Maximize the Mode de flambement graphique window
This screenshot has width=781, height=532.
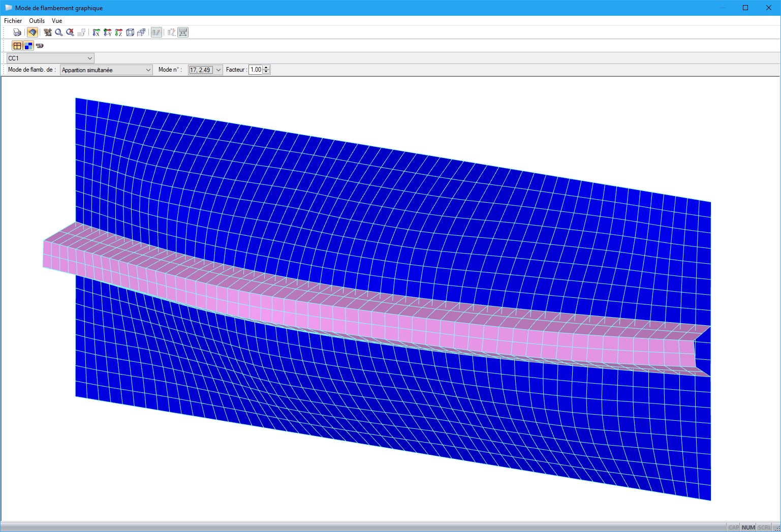click(x=745, y=8)
